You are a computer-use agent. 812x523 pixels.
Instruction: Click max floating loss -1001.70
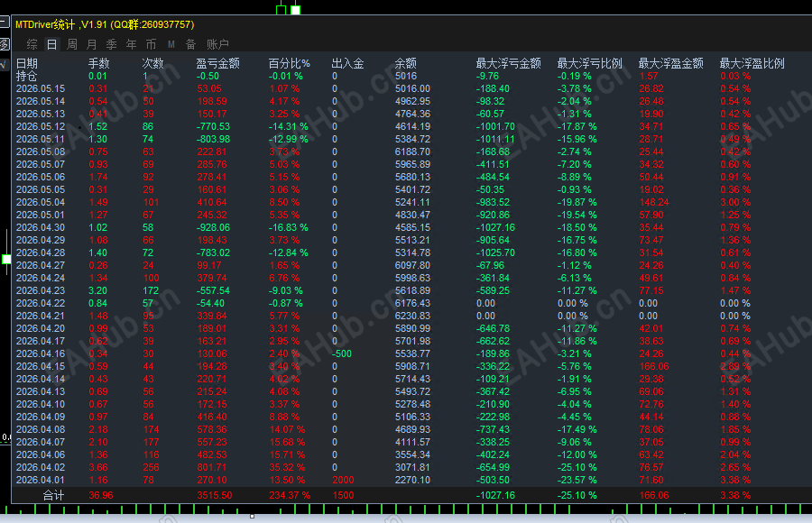click(495, 126)
